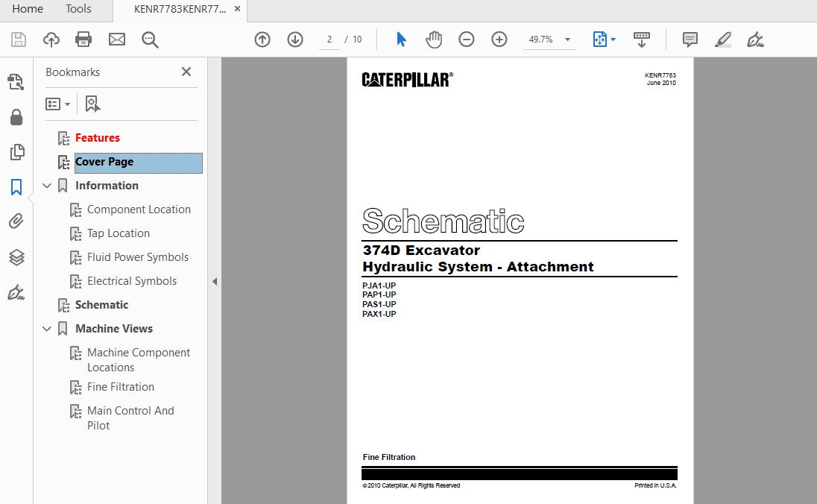Image resolution: width=817 pixels, height=504 pixels.
Task: Open the signature panel in left sidebar
Action: [16, 292]
